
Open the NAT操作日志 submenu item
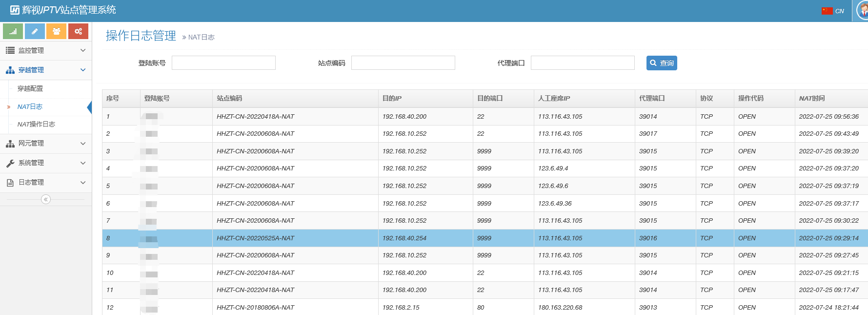click(x=36, y=124)
